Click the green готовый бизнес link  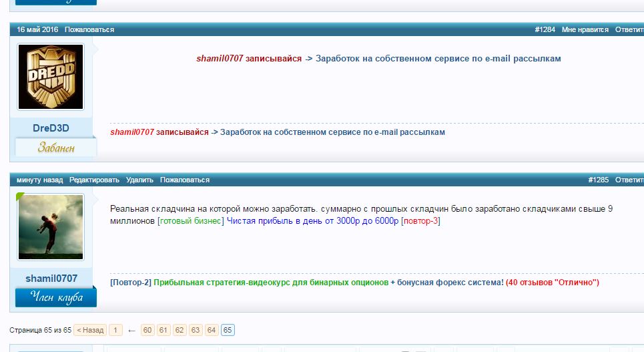pos(190,220)
